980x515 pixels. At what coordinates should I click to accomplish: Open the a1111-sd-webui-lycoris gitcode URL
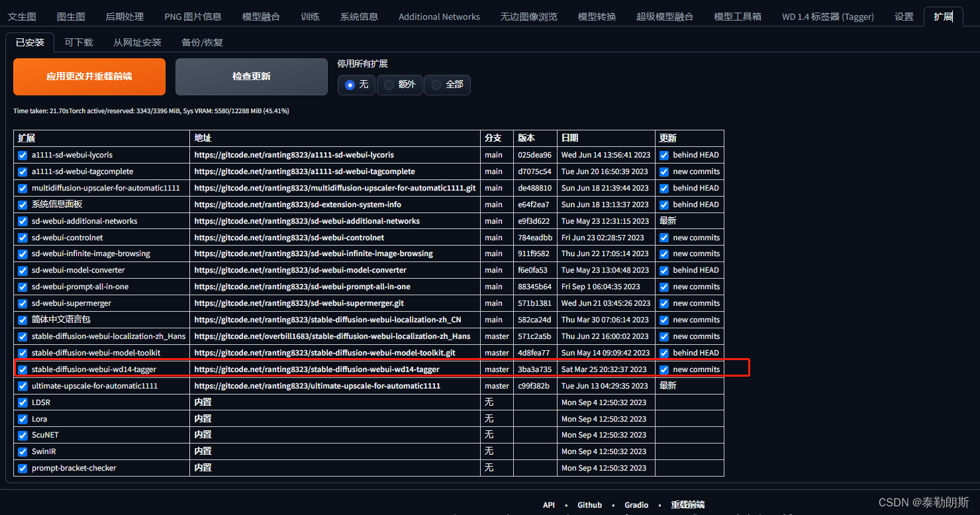pyautogui.click(x=294, y=155)
